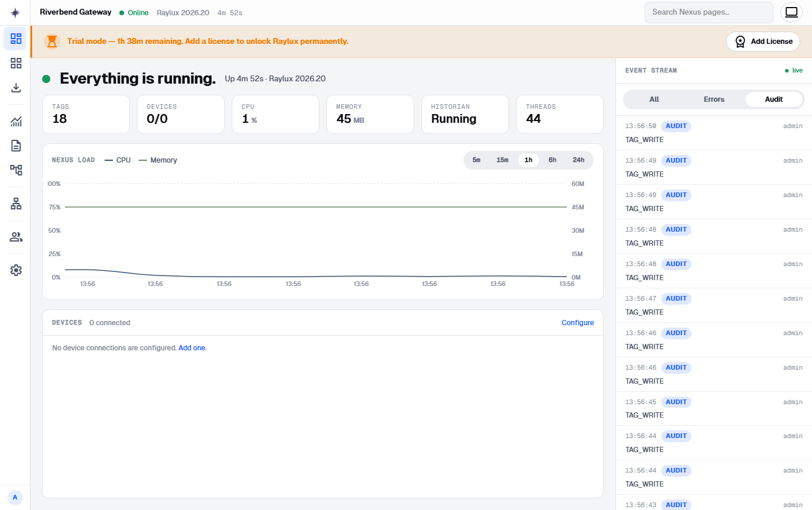Select the 13:56:47 TAG_WRITE audit event
The image size is (812, 510).
click(714, 306)
